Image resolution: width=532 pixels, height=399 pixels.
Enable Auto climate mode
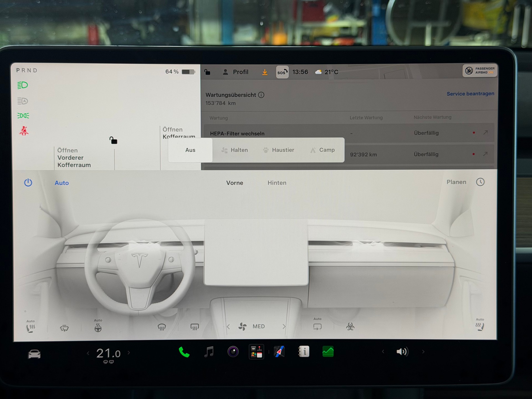tap(62, 183)
